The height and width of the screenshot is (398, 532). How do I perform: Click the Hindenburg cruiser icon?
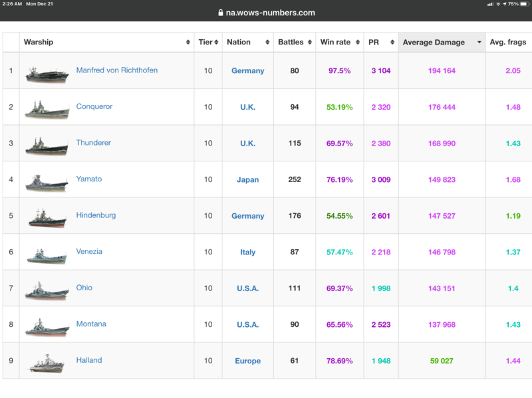(x=47, y=218)
